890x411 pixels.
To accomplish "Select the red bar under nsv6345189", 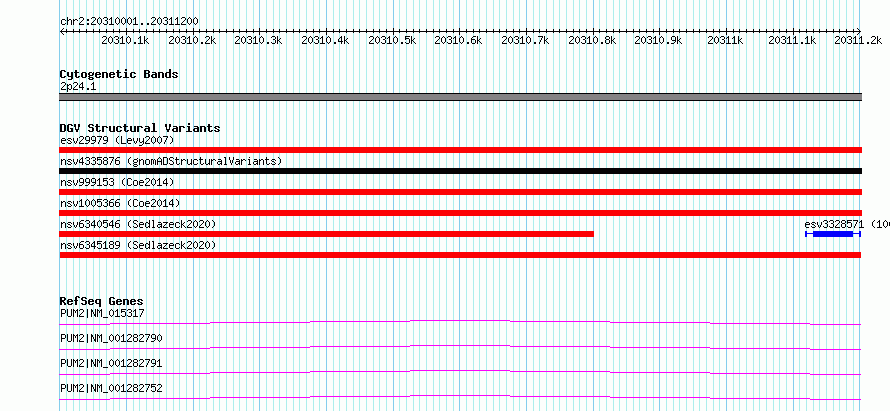I will pos(460,255).
